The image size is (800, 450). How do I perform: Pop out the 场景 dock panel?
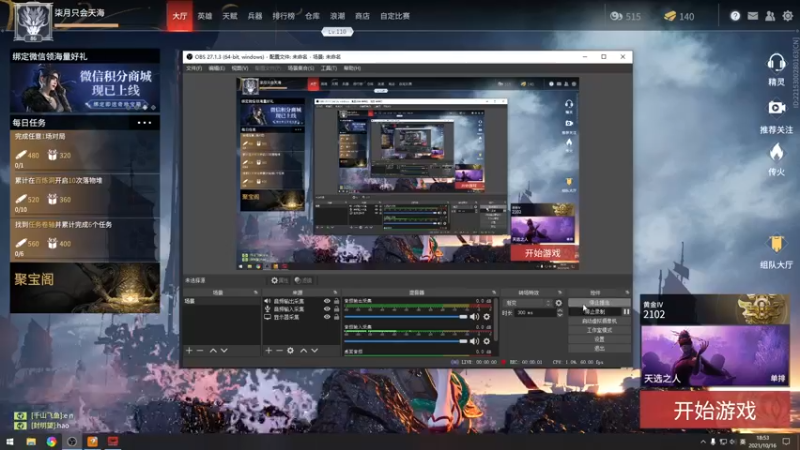[256, 292]
